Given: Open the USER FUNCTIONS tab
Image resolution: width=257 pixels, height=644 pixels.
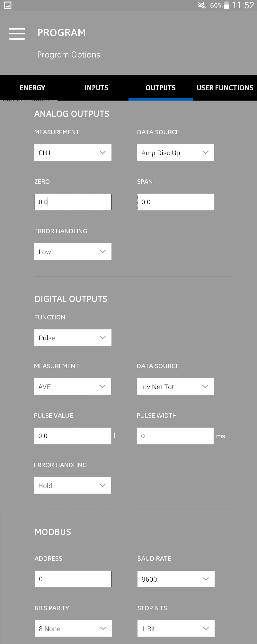Looking at the screenshot, I should pos(225,88).
